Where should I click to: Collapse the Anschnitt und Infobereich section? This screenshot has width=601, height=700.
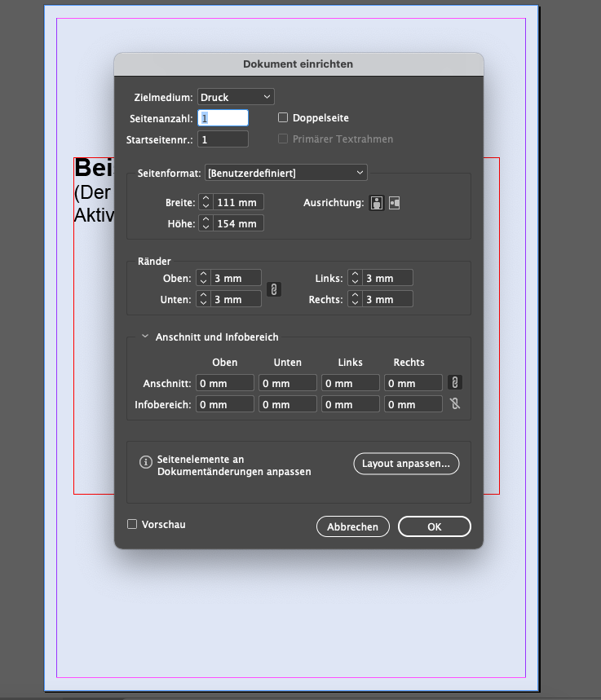point(145,337)
